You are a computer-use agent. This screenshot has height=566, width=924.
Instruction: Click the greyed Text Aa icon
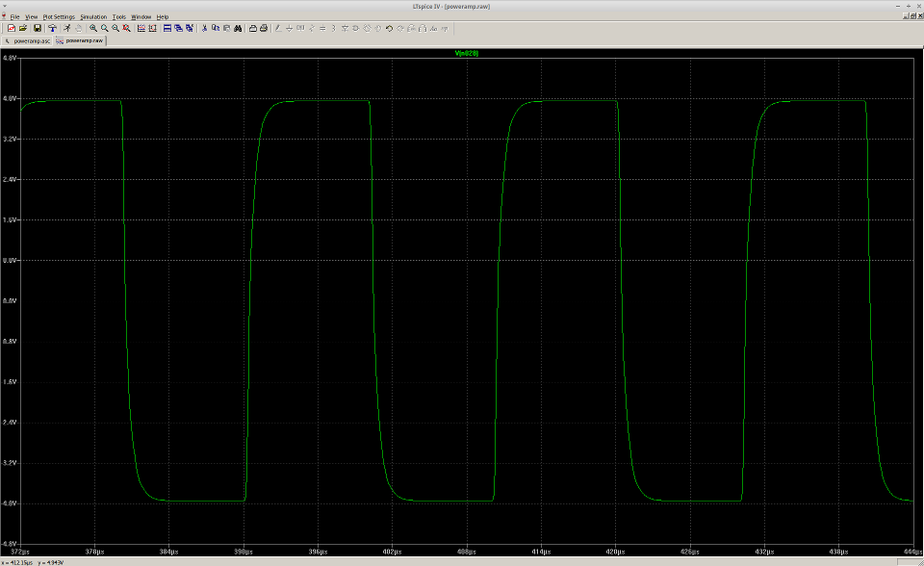433,28
